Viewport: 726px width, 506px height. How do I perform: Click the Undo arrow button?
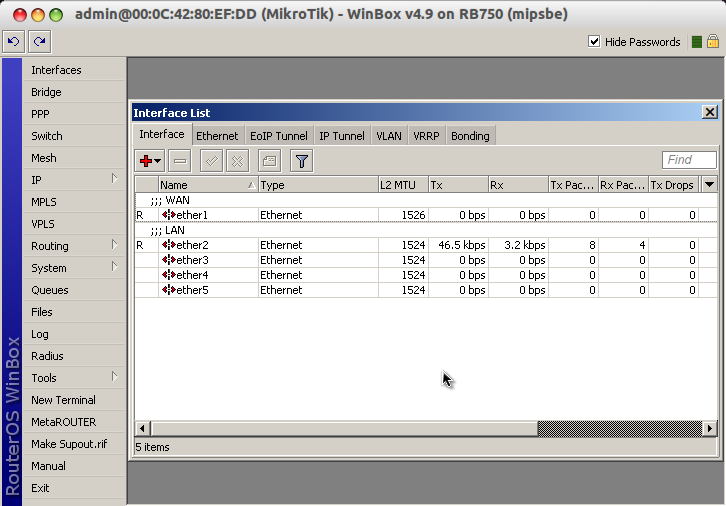[x=13, y=42]
